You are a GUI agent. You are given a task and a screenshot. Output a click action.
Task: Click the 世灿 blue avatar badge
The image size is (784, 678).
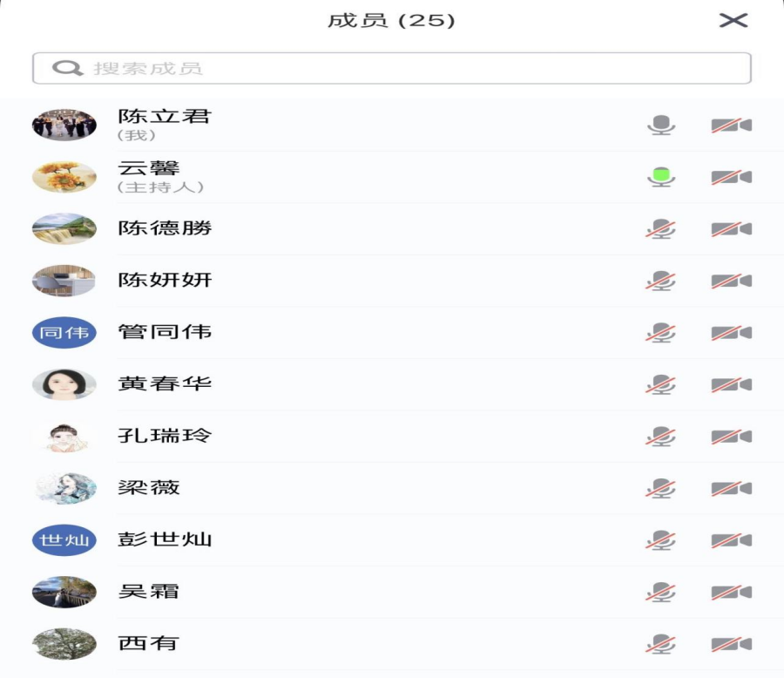(x=64, y=539)
